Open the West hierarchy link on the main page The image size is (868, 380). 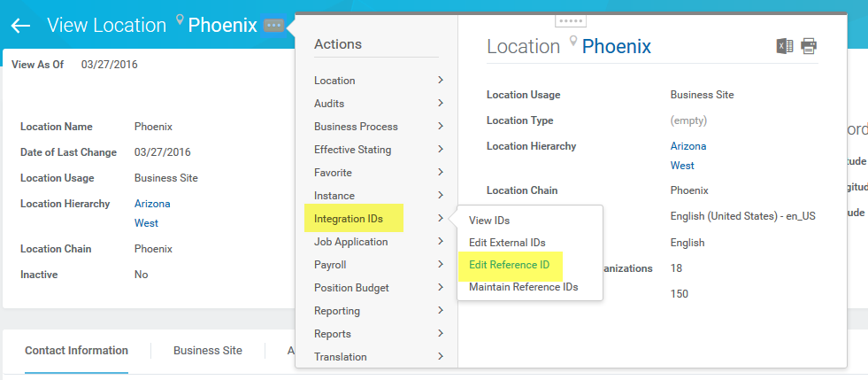pyautogui.click(x=146, y=223)
